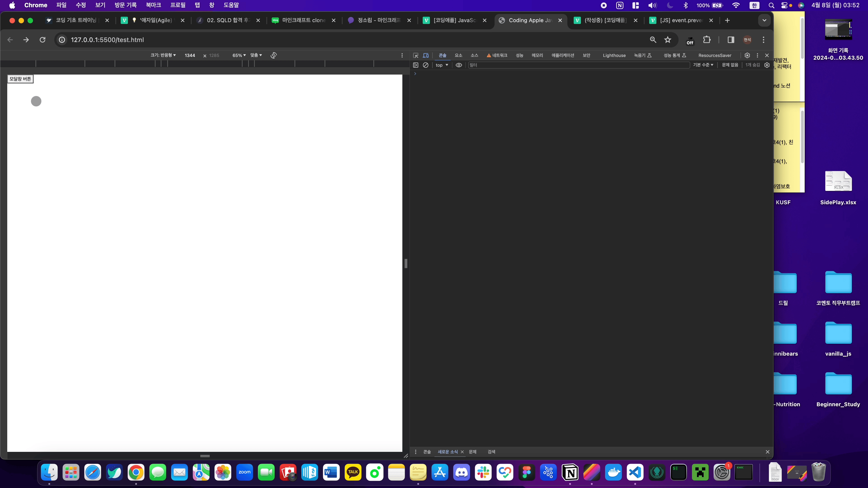Expand the top JavaScript context dropdown
This screenshot has height=488, width=868.
tap(441, 65)
